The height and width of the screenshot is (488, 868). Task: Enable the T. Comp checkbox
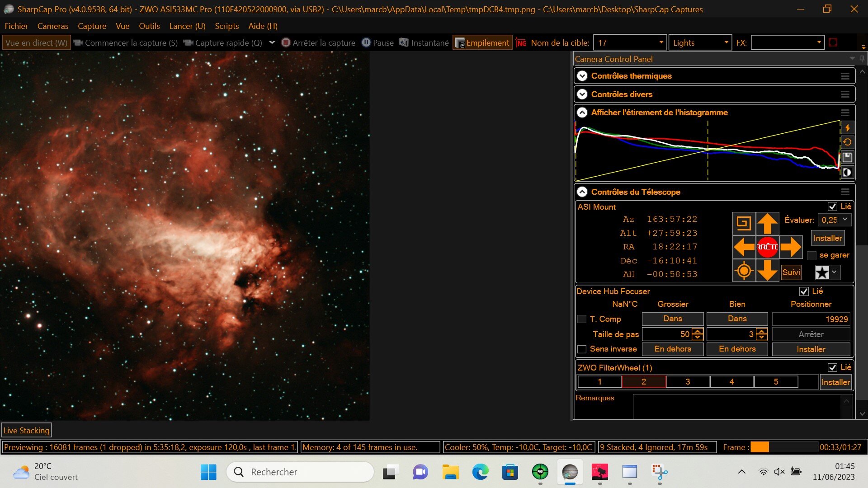pos(582,319)
